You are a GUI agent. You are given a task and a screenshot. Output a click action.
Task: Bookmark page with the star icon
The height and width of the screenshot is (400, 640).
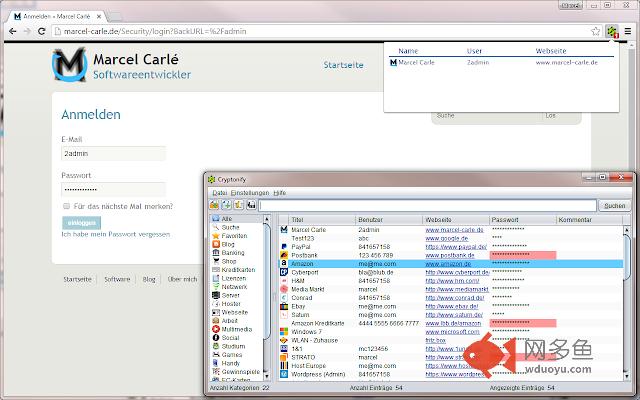click(596, 31)
